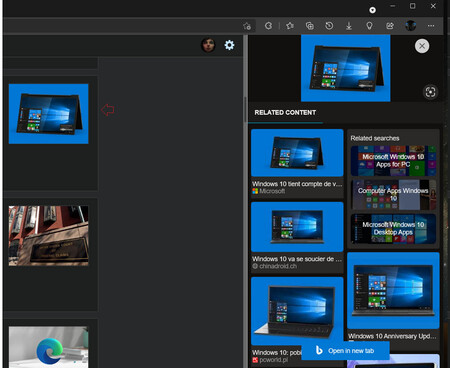Open the Downloads icon
The height and width of the screenshot is (368, 450).
tap(349, 26)
